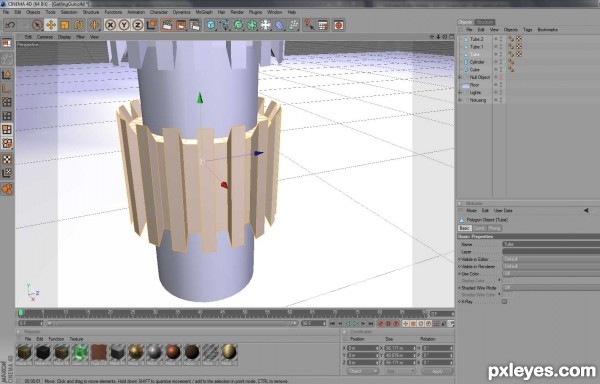Open the spline objects icon
The width and height of the screenshot is (600, 384).
coord(225,25)
